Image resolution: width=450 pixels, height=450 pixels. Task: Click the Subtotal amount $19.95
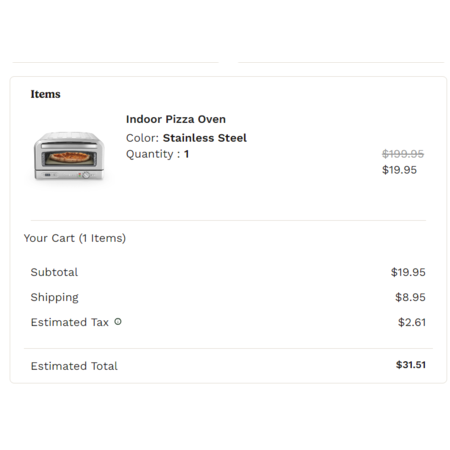coord(408,272)
